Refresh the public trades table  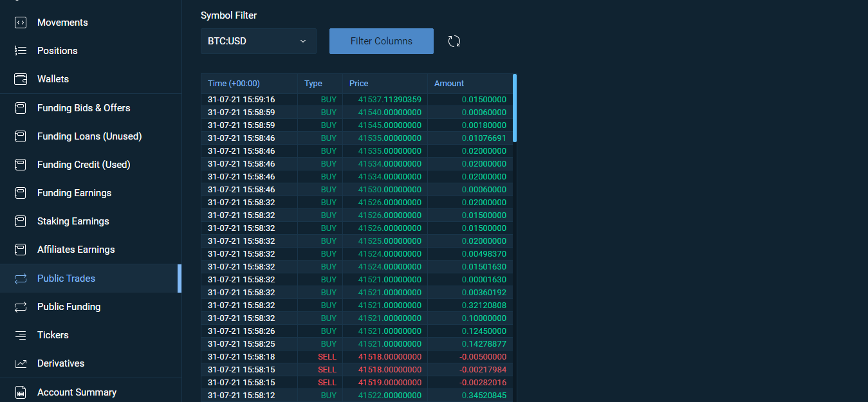pos(454,41)
